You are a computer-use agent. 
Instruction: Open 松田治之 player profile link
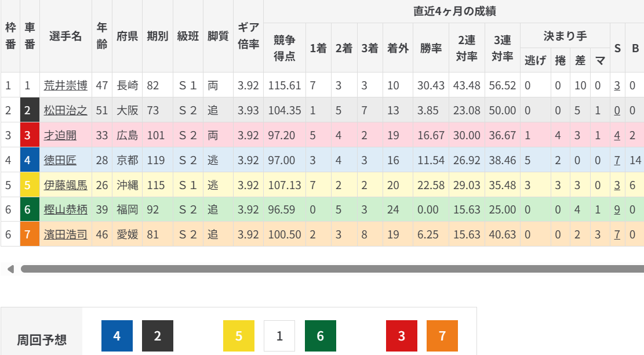66,110
